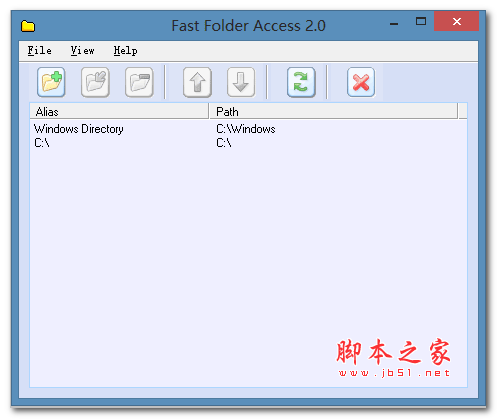The image size is (497, 419).
Task: Click the yellow folder app icon in title bar
Action: pyautogui.click(x=28, y=26)
